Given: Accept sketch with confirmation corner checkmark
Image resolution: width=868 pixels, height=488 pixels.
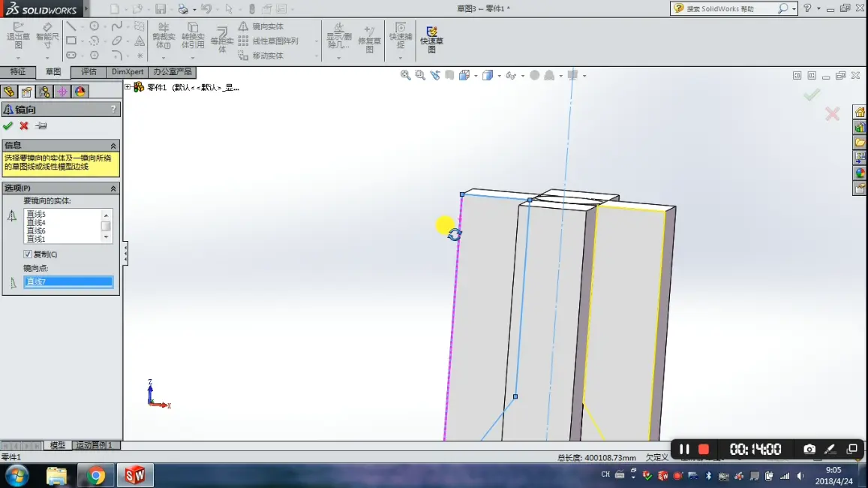Looking at the screenshot, I should 812,95.
